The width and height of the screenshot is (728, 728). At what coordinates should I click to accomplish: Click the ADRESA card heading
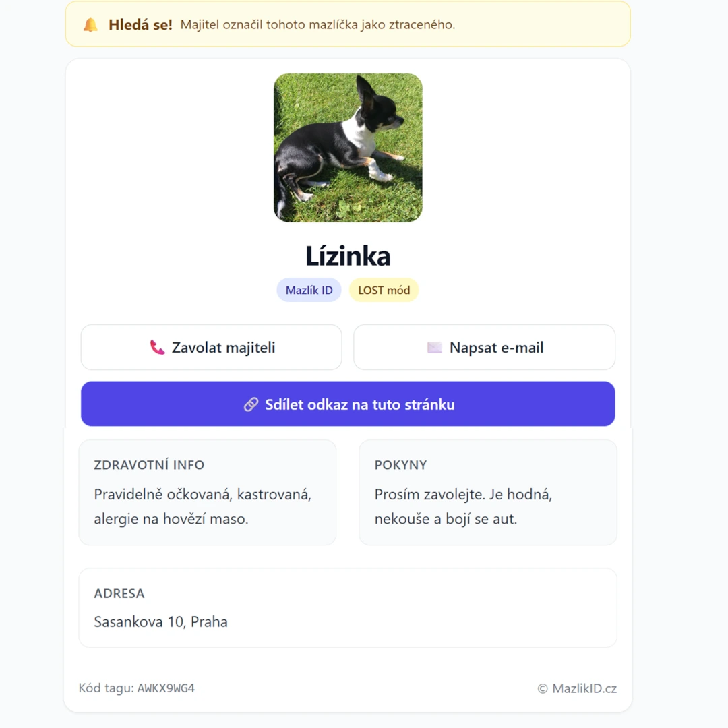pyautogui.click(x=119, y=594)
